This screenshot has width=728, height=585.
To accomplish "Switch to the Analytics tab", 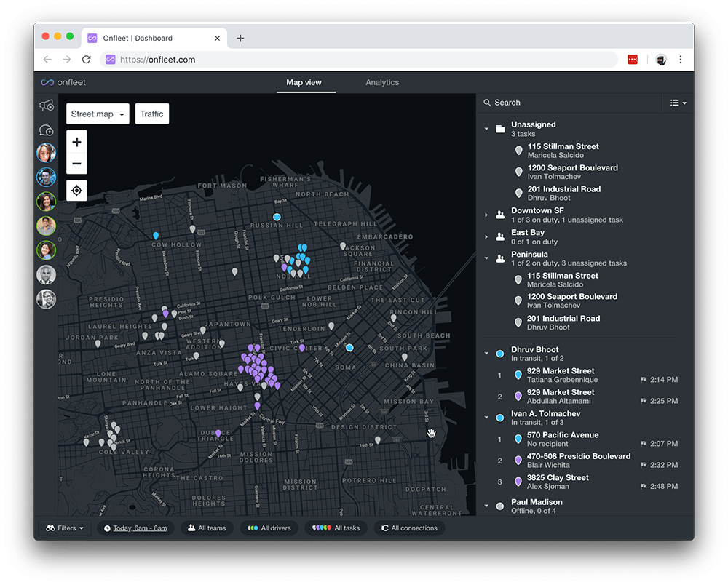I will pos(382,82).
